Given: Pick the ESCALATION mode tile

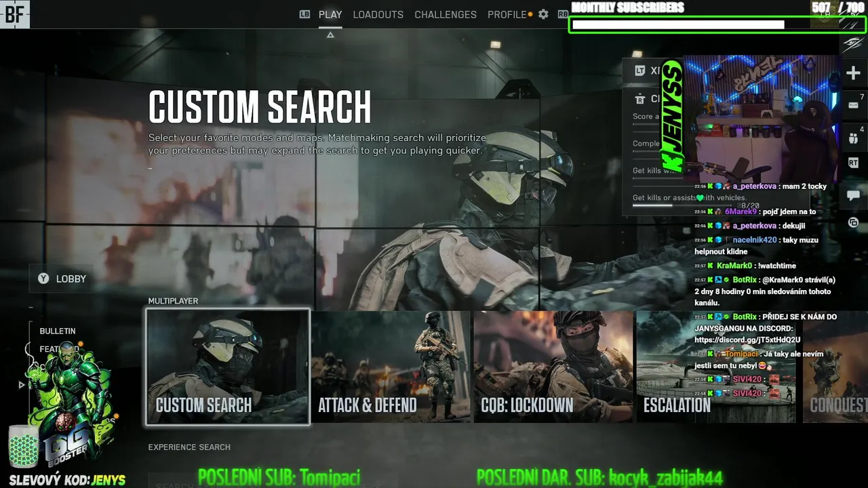Looking at the screenshot, I should click(x=716, y=367).
